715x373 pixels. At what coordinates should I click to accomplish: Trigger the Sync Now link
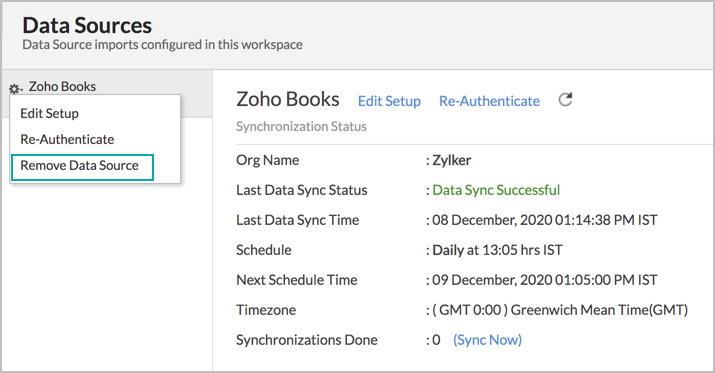[x=487, y=340]
